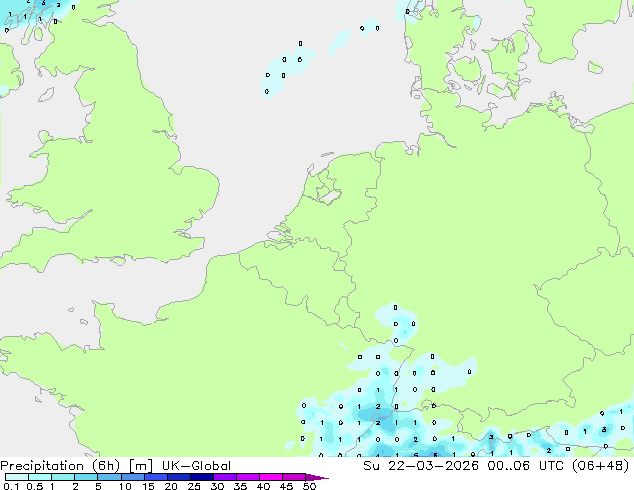Screen dimensions: 634x490
Task: Click the 15–20 legend color swatch
Action: click(x=156, y=477)
